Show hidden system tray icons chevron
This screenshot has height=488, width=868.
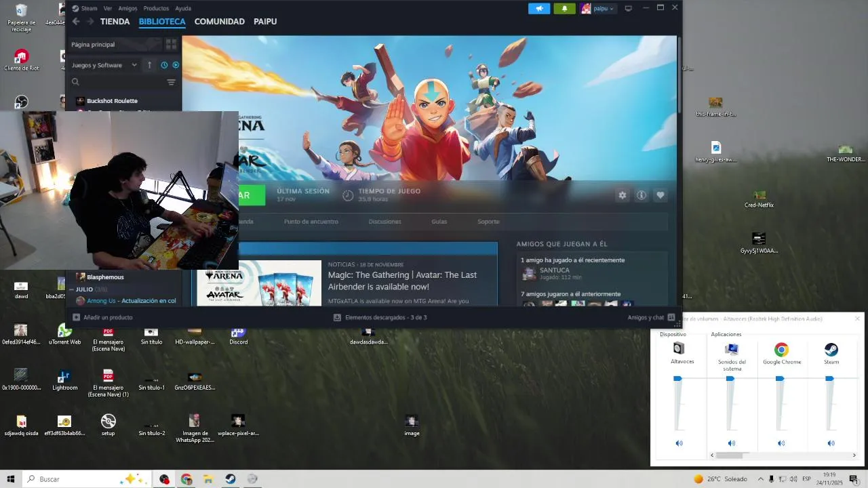point(759,479)
